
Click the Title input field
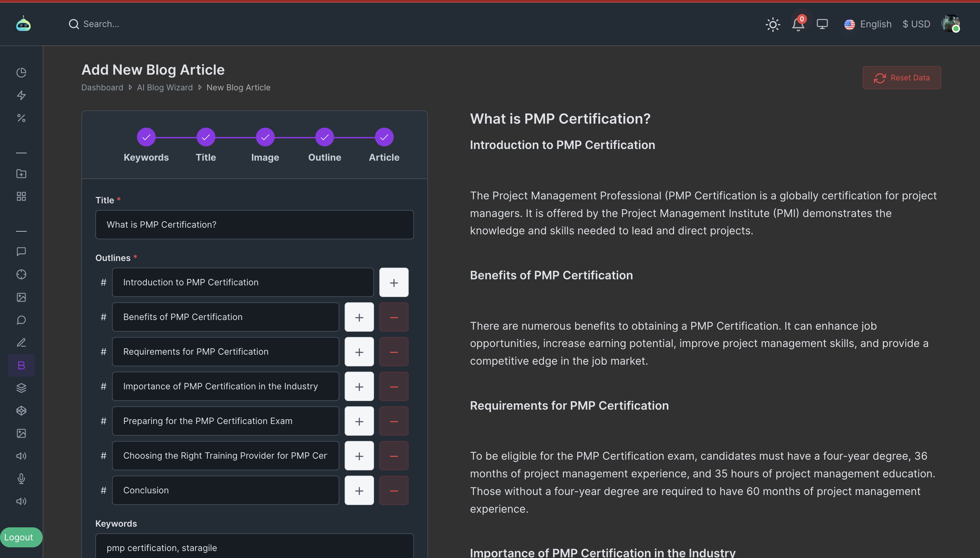point(254,223)
